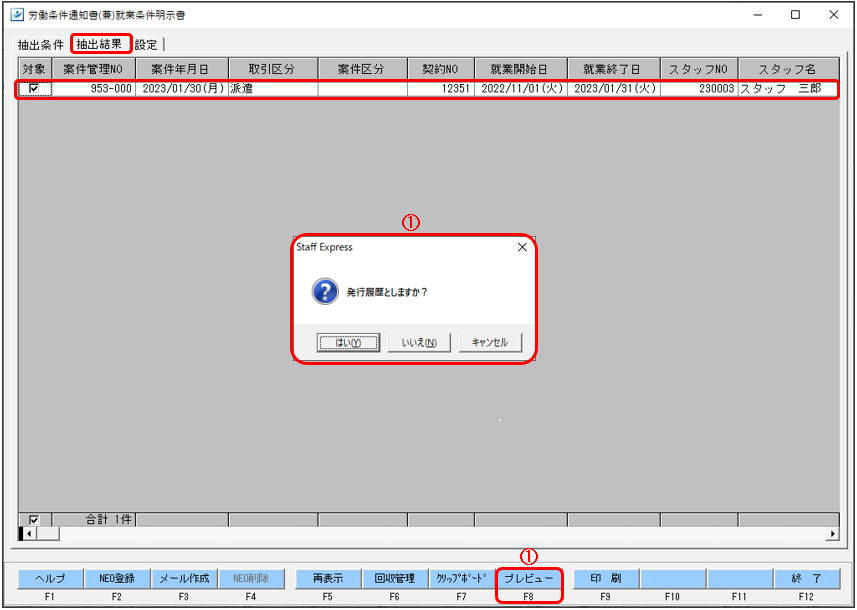The height and width of the screenshot is (610, 857).
Task: Click the 取引区分 column header
Action: click(273, 69)
